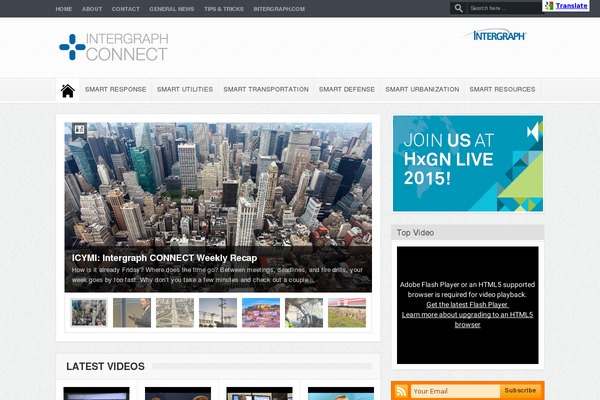Click the Latest Videos heading
The width and height of the screenshot is (600, 400).
tap(105, 366)
